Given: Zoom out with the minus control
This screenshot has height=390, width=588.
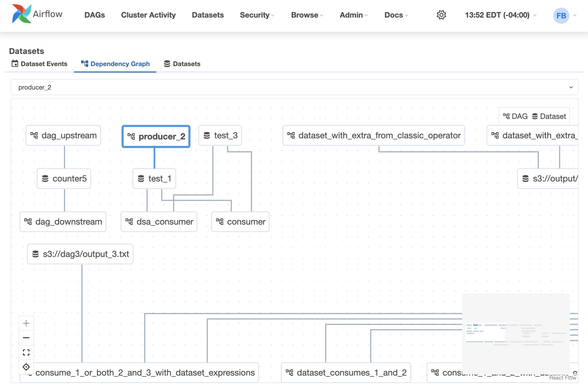Looking at the screenshot, I should pyautogui.click(x=26, y=338).
